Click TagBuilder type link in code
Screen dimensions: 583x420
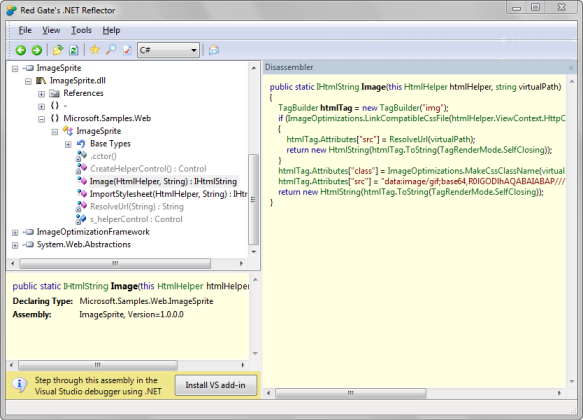(x=298, y=108)
